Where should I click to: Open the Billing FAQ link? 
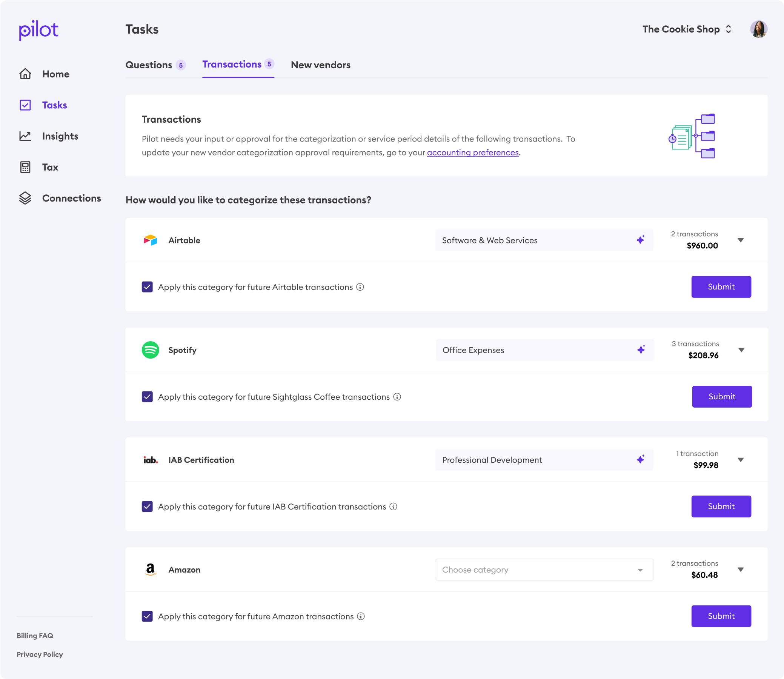click(x=35, y=636)
